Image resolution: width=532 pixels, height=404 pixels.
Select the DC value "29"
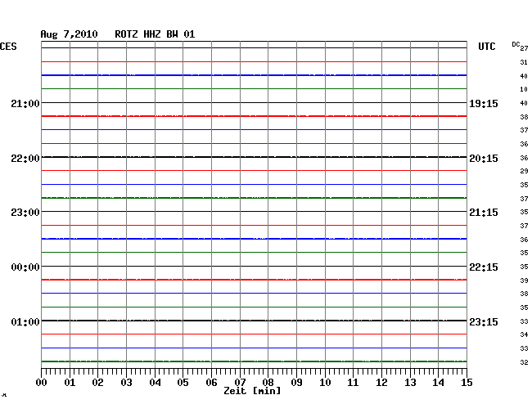point(524,171)
